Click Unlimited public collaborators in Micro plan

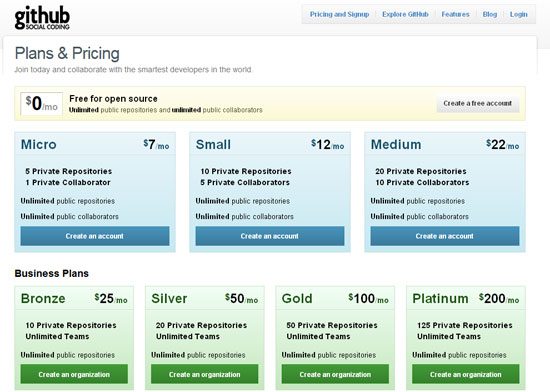[x=69, y=217]
